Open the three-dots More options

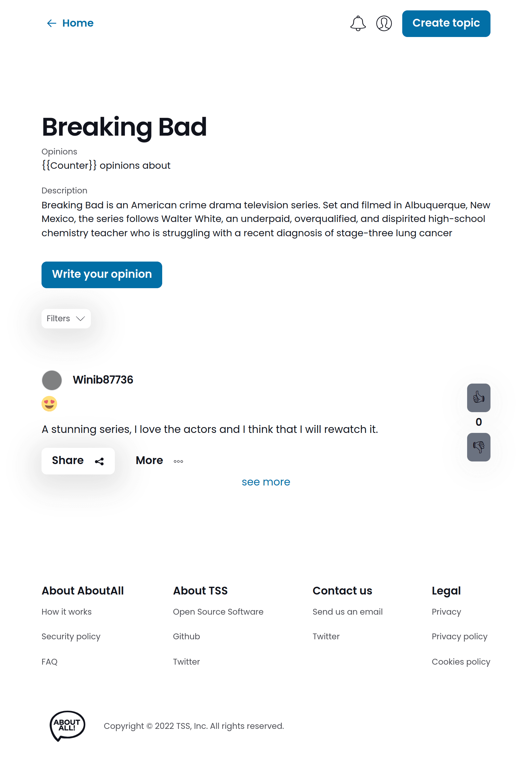click(178, 461)
